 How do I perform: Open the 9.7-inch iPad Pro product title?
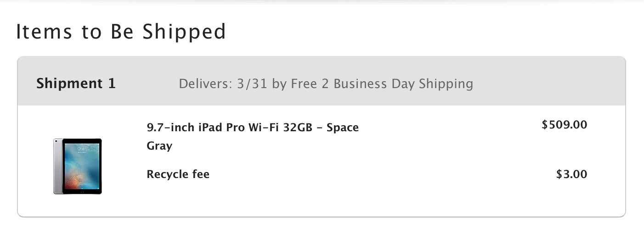pyautogui.click(x=252, y=128)
